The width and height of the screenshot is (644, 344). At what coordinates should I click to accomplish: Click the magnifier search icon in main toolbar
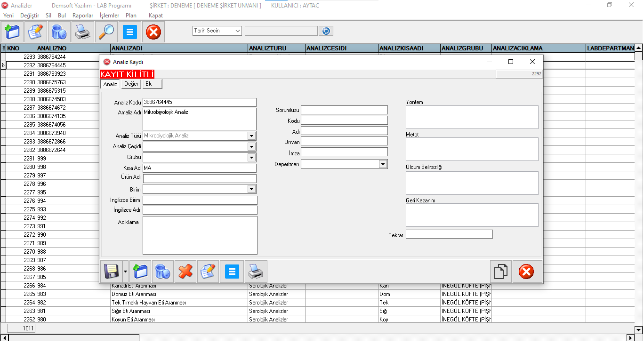click(106, 32)
